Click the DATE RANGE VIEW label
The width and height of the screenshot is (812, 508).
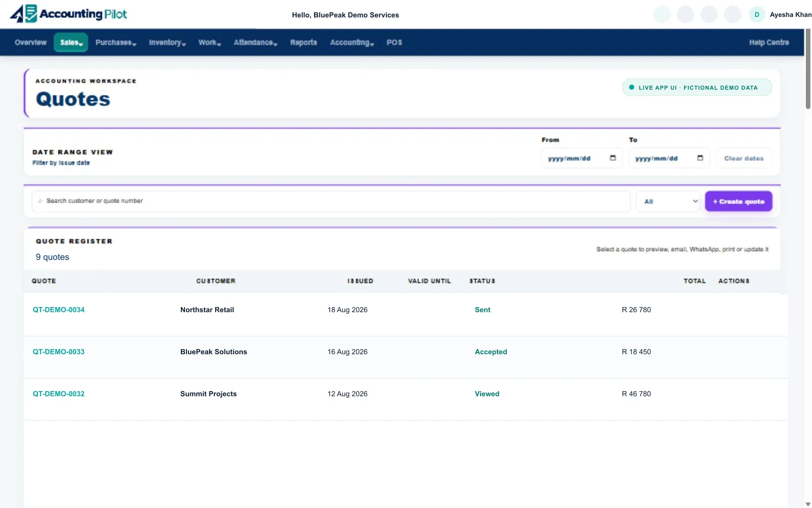(x=72, y=152)
